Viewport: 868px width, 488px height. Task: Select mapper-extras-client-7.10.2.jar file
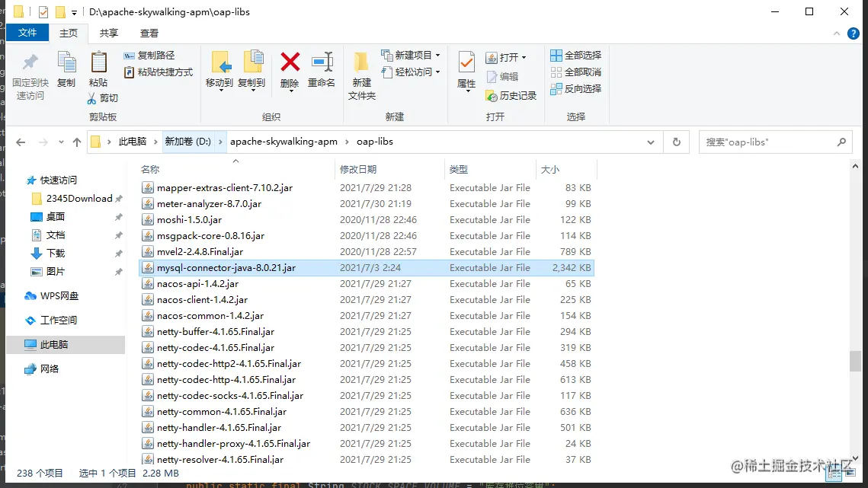(x=367, y=187)
